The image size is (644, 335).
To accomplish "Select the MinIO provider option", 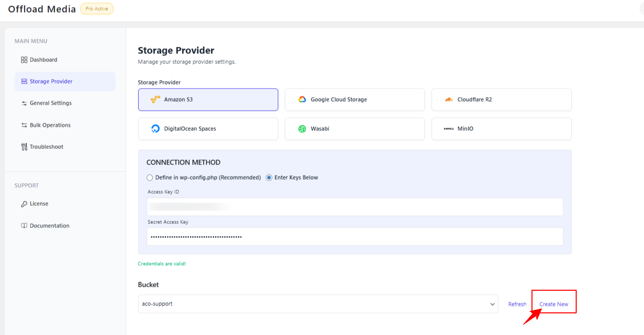I will (x=501, y=129).
